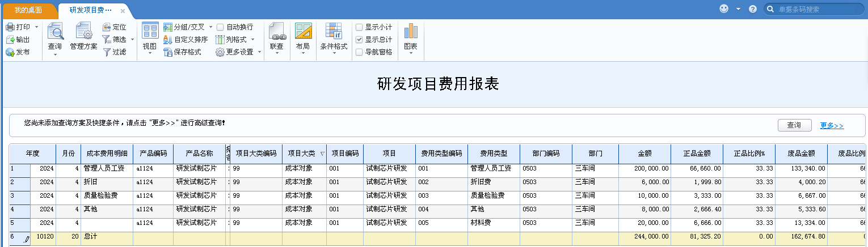Expand the 打印 dropdown arrow

(37, 27)
